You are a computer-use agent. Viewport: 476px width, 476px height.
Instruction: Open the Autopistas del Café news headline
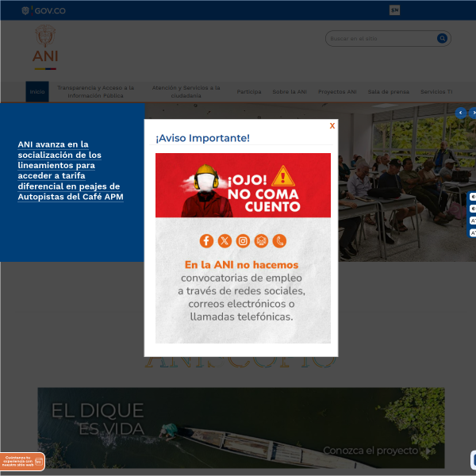[71, 171]
